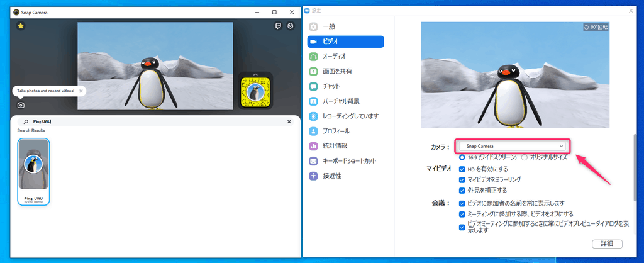Dismiss the "Take photos and record videos!" tooltip

81,91
